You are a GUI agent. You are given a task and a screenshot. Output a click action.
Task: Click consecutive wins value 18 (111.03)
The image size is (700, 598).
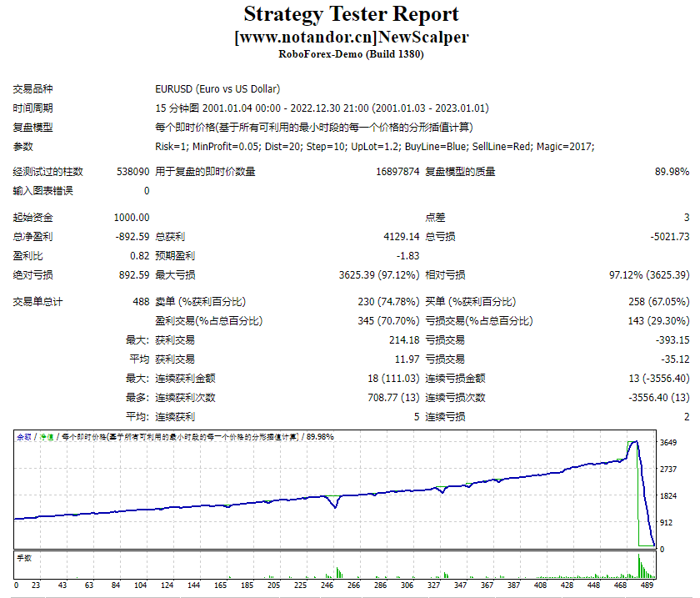(393, 379)
